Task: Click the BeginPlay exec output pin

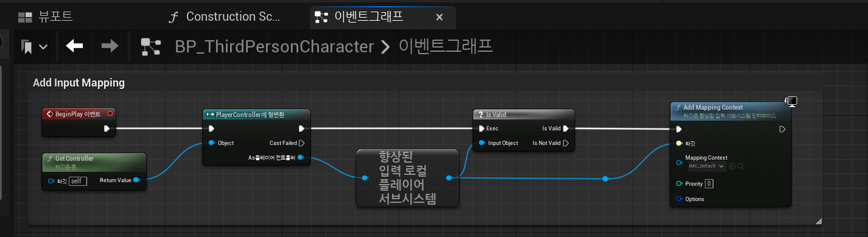Action: [x=107, y=129]
